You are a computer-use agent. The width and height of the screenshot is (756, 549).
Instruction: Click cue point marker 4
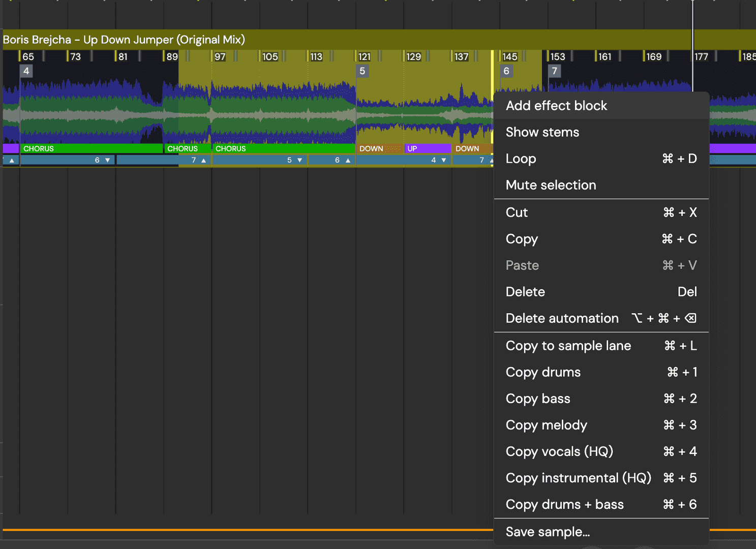click(26, 71)
